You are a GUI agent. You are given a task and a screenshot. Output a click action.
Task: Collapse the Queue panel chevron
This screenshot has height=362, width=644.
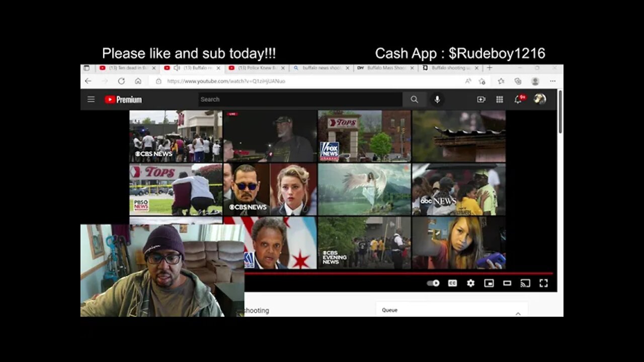pyautogui.click(x=518, y=313)
